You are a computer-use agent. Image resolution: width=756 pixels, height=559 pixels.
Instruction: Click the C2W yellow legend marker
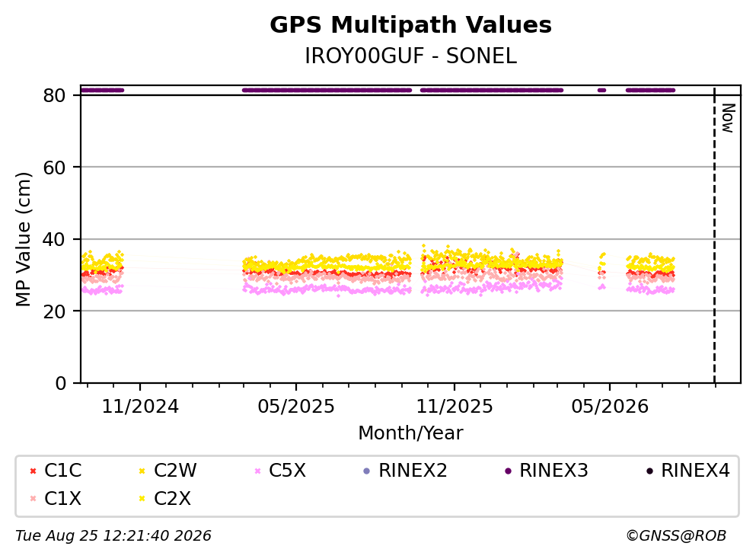click(142, 471)
